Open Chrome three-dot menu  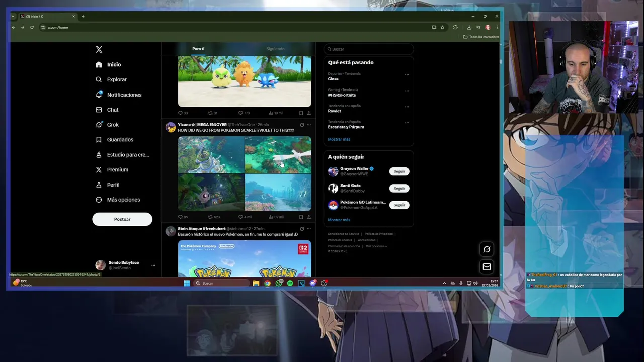497,27
